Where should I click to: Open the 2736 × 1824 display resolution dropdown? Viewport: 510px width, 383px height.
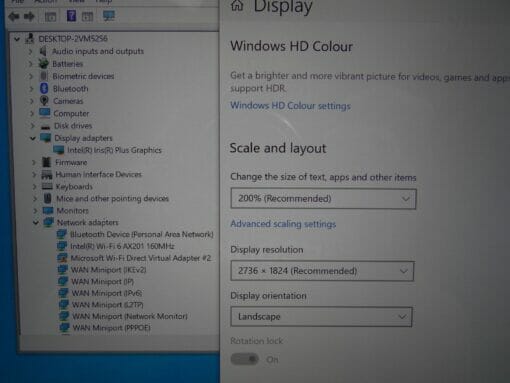click(x=322, y=271)
